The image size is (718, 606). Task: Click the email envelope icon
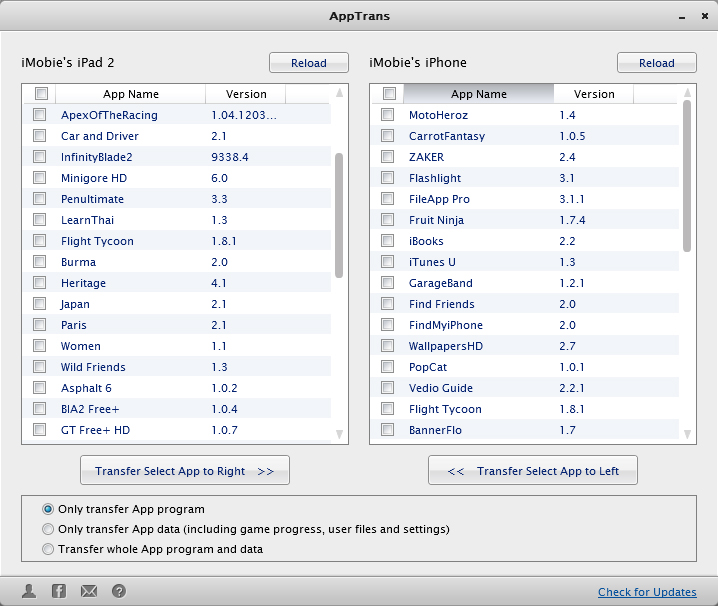(x=89, y=591)
